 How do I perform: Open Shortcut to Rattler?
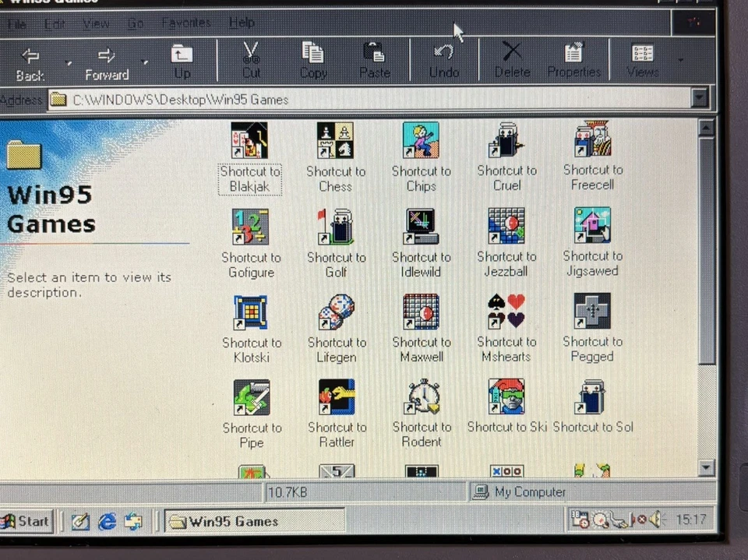point(336,397)
